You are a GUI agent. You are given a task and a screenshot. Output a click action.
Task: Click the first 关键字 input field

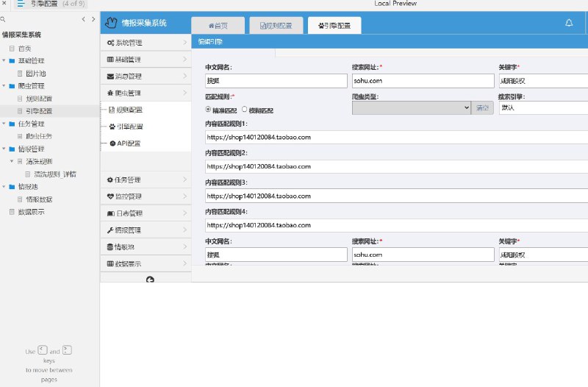point(543,81)
